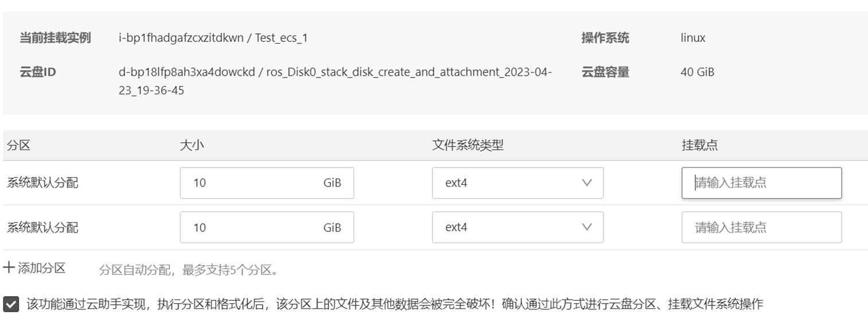Viewport: 868px width, 326px height.
Task: Click the 大小 column header
Action: tap(192, 146)
